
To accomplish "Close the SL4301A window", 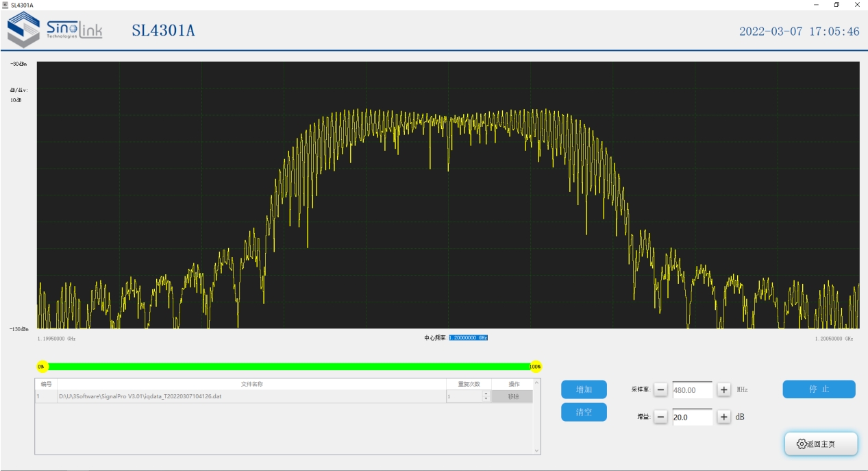I will coord(857,5).
